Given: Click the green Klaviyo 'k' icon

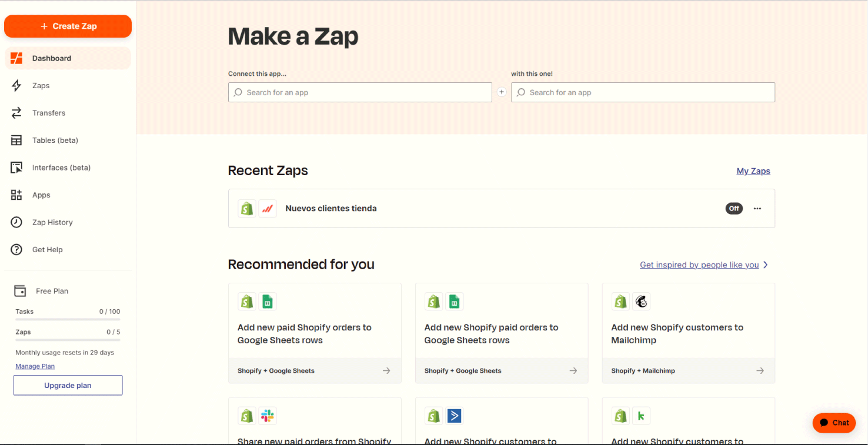Looking at the screenshot, I should [642, 416].
